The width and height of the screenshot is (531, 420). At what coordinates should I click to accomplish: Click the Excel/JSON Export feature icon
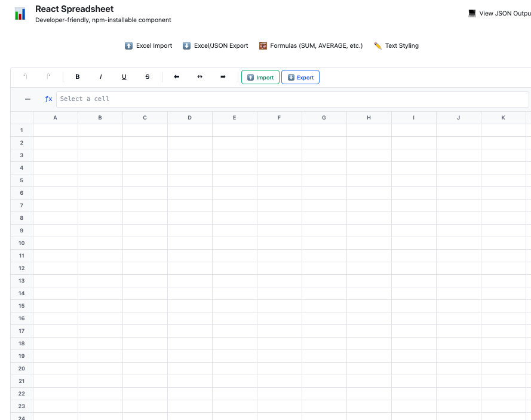(186, 46)
